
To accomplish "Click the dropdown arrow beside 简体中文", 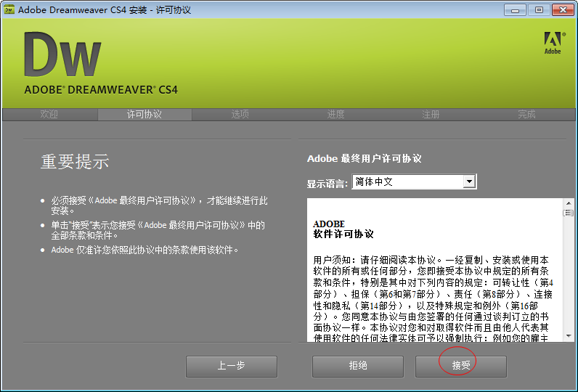I will click(469, 181).
